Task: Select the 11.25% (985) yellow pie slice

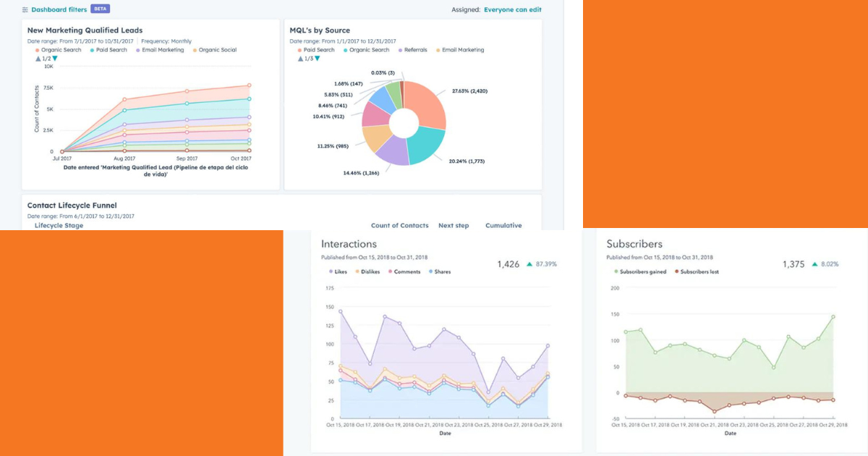Action: click(377, 138)
